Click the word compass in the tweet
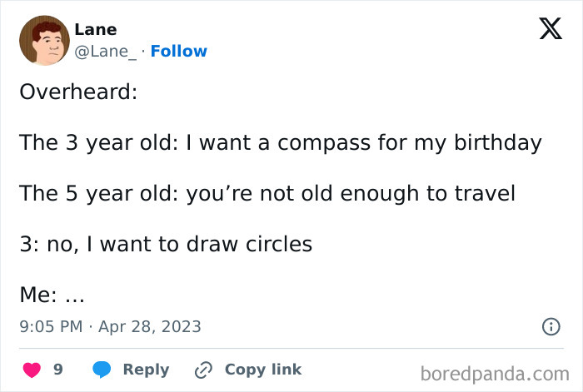This screenshot has width=583, height=392. coord(324,142)
